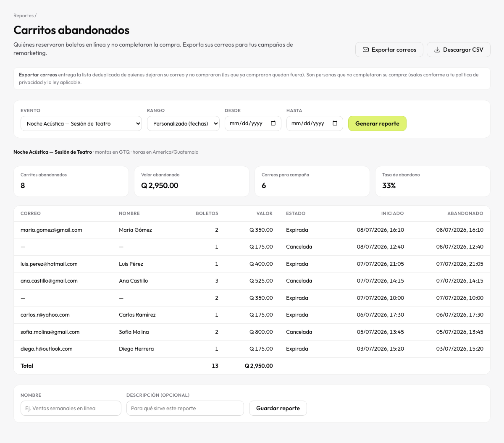504x443 pixels.
Task: Click the ESTADO column header
Action: pos(296,213)
